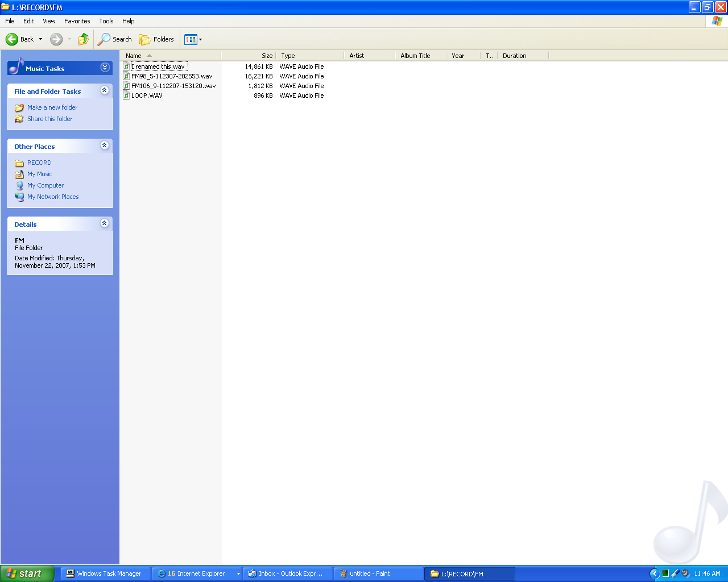
Task: Select the FM98_5-112307-202553.wav file icon
Action: point(127,76)
